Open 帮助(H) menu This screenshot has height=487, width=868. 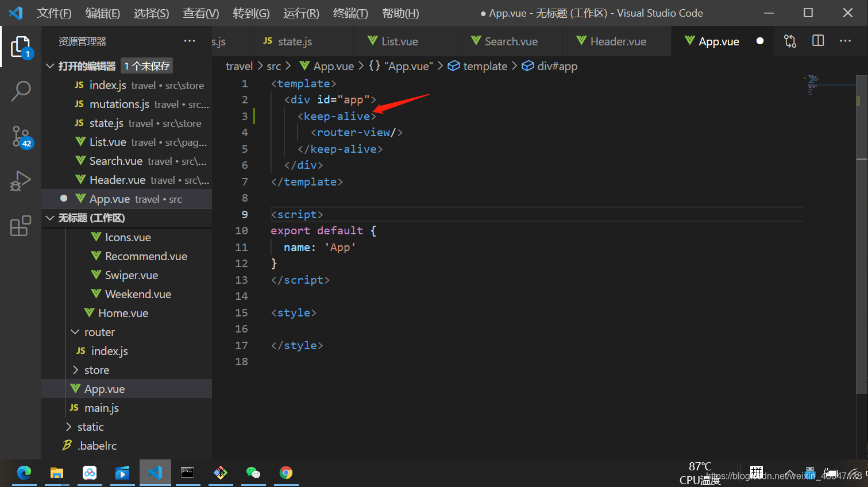[400, 13]
